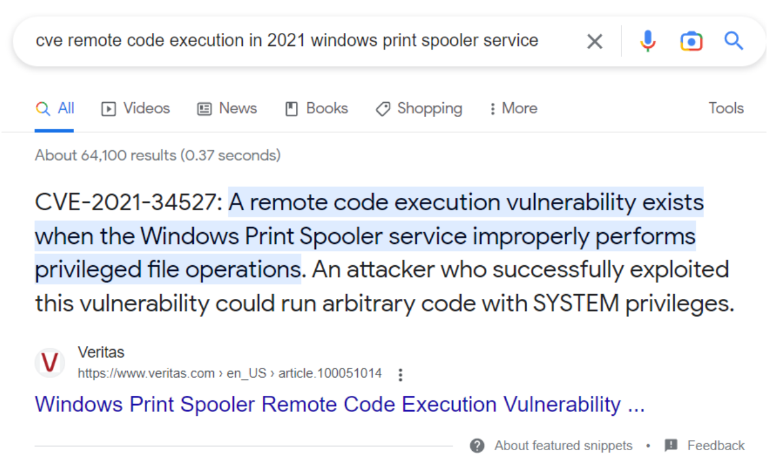Expand the More search categories menu
Image resolution: width=781 pixels, height=462 pixels.
[x=513, y=108]
